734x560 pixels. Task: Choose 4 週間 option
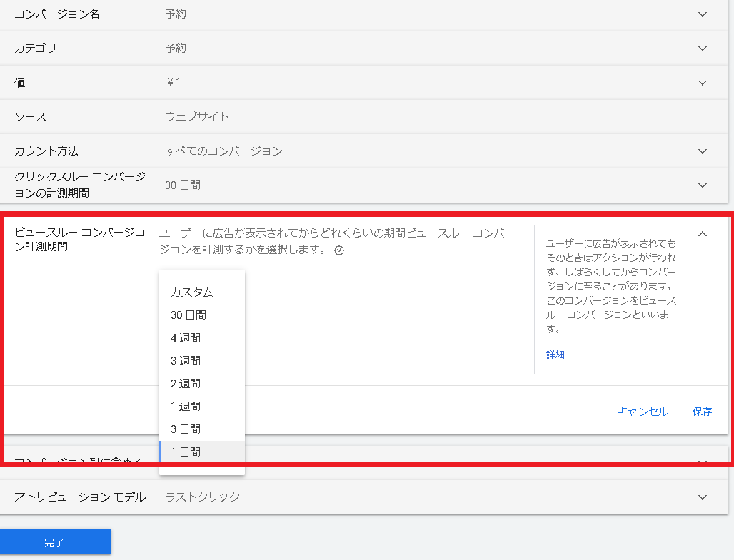[202, 337]
